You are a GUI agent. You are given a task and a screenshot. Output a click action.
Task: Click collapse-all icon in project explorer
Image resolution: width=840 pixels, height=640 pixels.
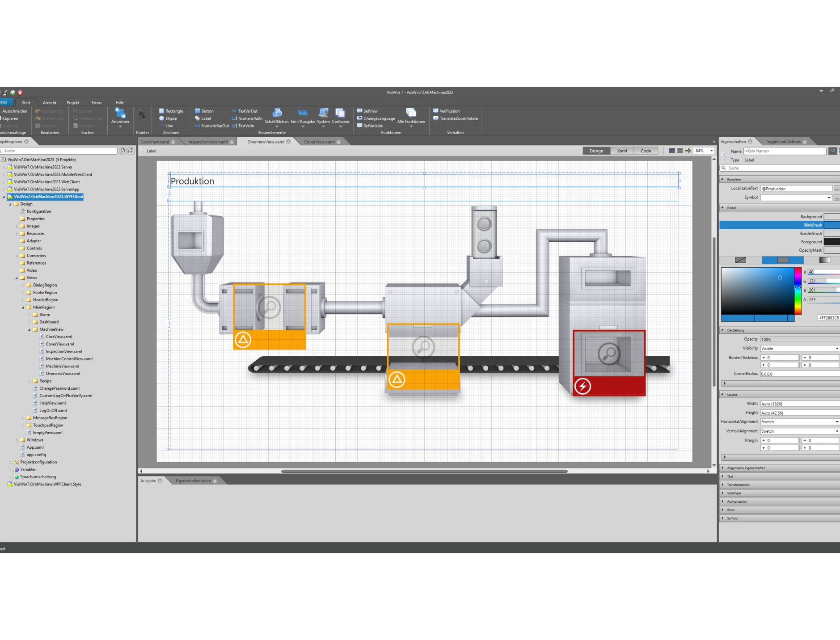tap(131, 151)
